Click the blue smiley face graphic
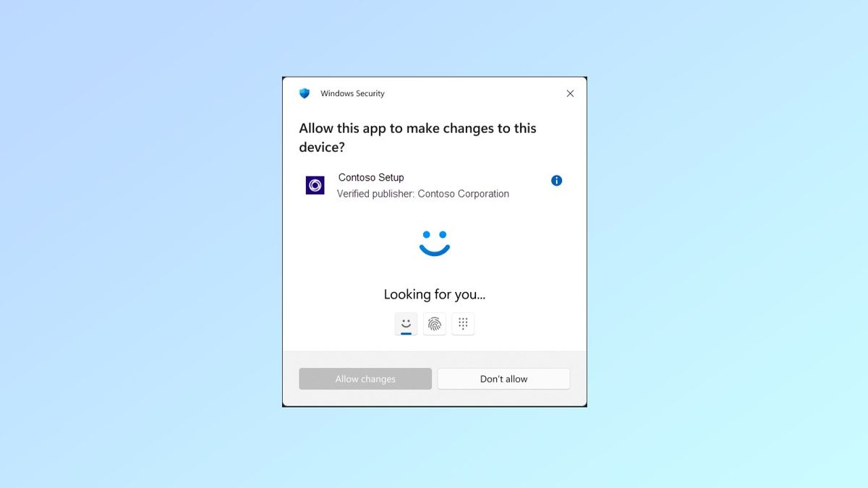Screen dimensions: 868x488 tap(434, 243)
